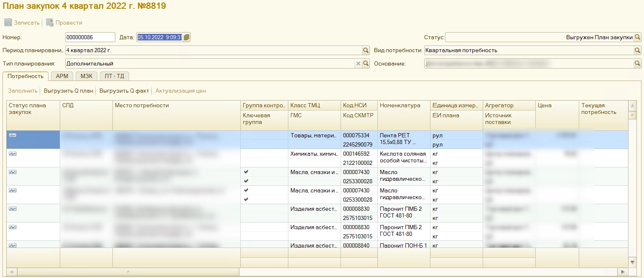Open search for the Основание field
Image resolution: width=644 pixels, height=278 pixels.
tap(637, 64)
